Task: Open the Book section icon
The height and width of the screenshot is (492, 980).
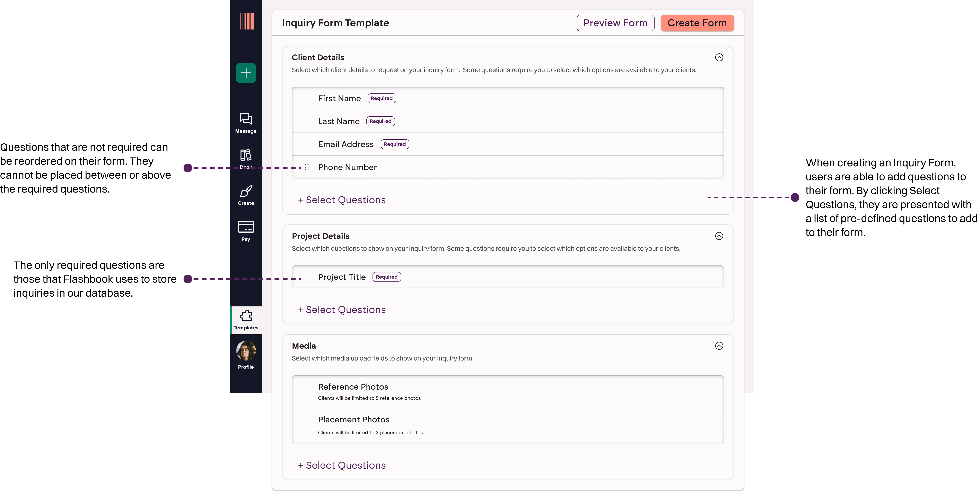Action: pyautogui.click(x=246, y=155)
